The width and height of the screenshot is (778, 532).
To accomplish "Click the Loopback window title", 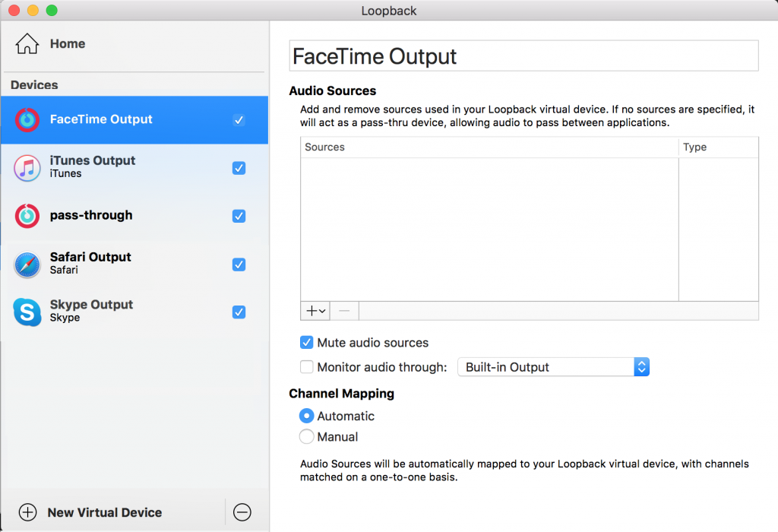I will point(389,11).
